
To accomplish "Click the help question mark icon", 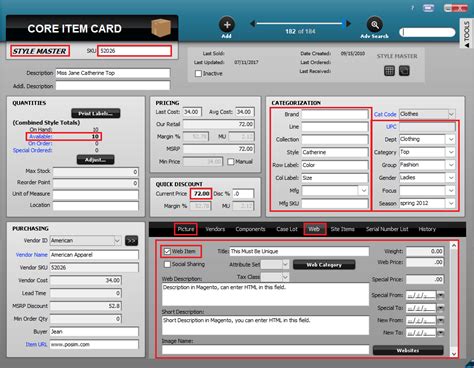I will [x=412, y=8].
